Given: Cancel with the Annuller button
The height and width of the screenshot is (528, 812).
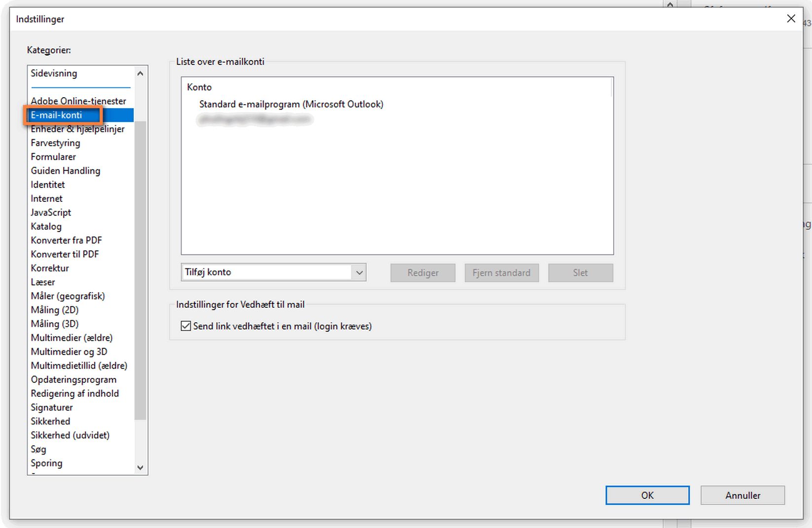Looking at the screenshot, I should (742, 495).
